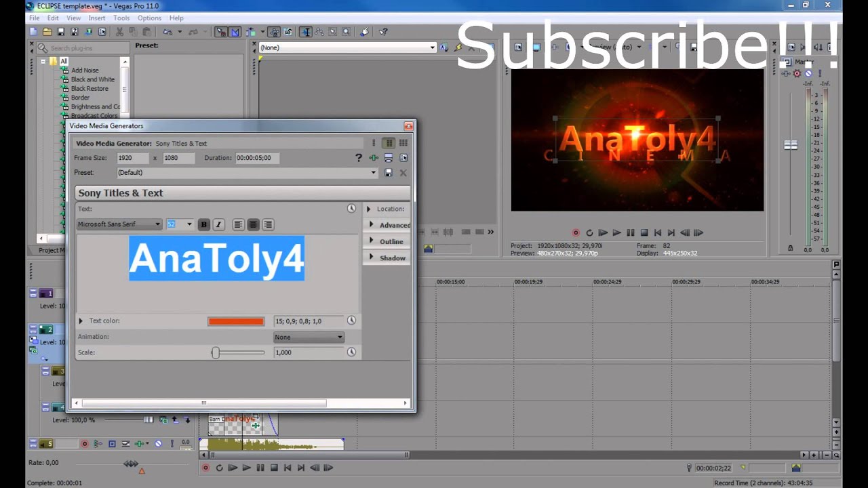Open the Tools menu

(x=121, y=18)
